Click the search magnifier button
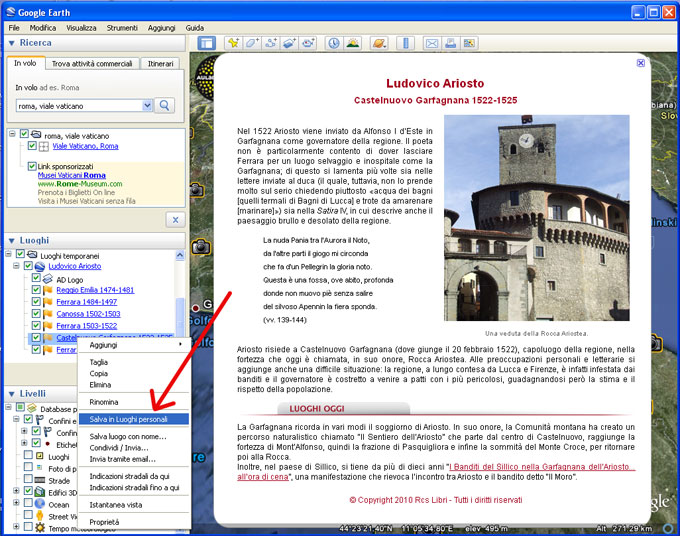The image size is (680, 536). 164,105
